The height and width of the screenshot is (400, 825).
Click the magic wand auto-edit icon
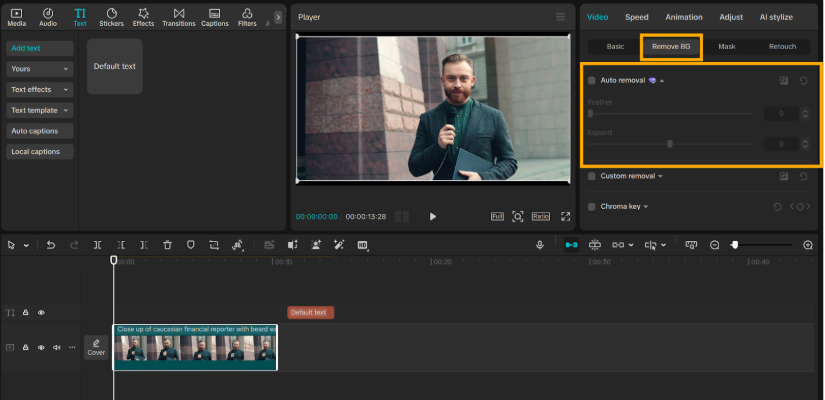click(339, 245)
